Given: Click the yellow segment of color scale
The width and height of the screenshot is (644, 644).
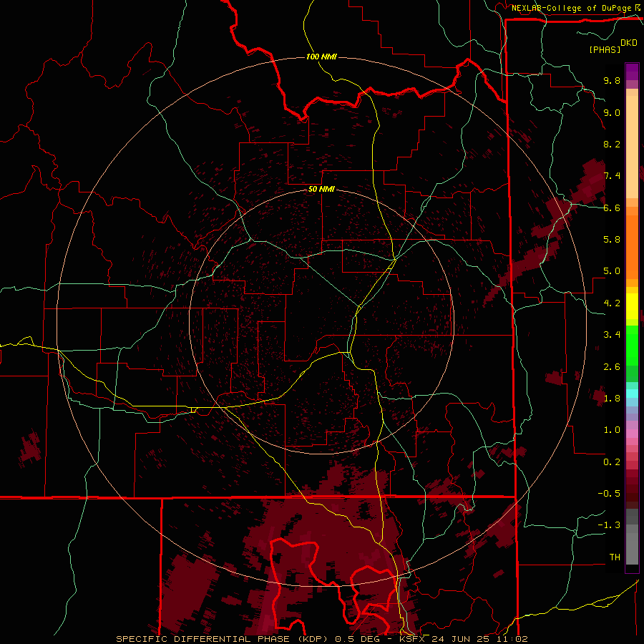Looking at the screenshot, I should pyautogui.click(x=632, y=306).
